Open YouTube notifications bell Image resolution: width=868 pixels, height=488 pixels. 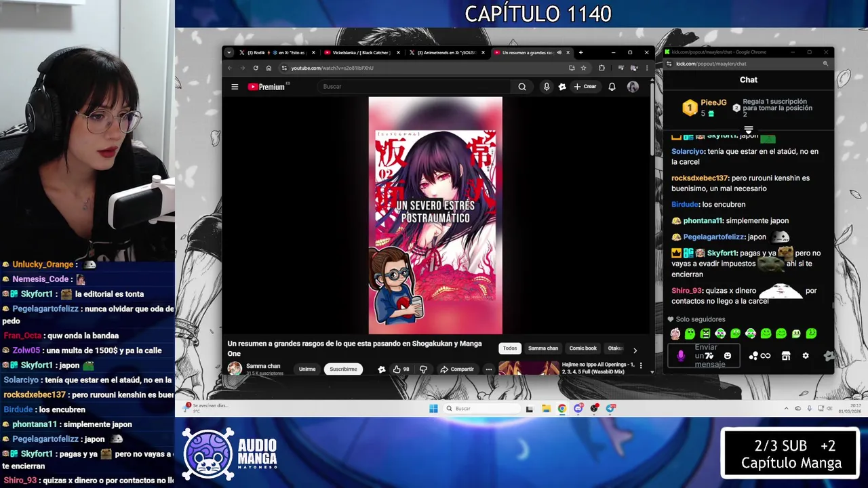pyautogui.click(x=612, y=87)
